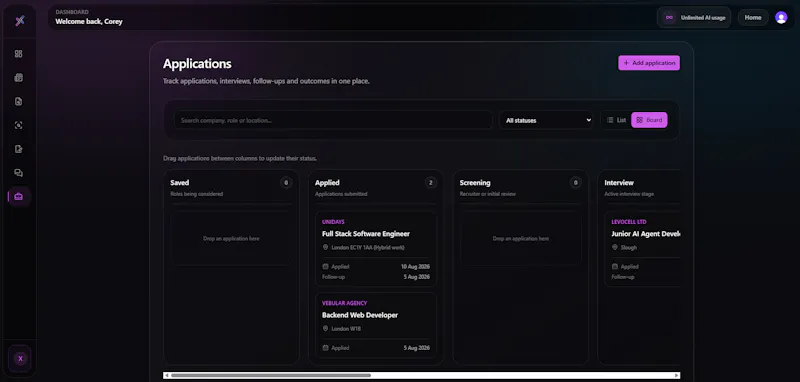The height and width of the screenshot is (382, 800).
Task: Click the Saved column heading
Action: (x=180, y=183)
